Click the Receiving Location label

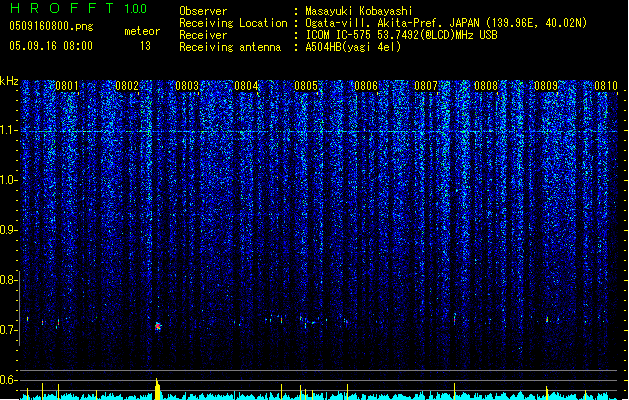click(x=233, y=23)
